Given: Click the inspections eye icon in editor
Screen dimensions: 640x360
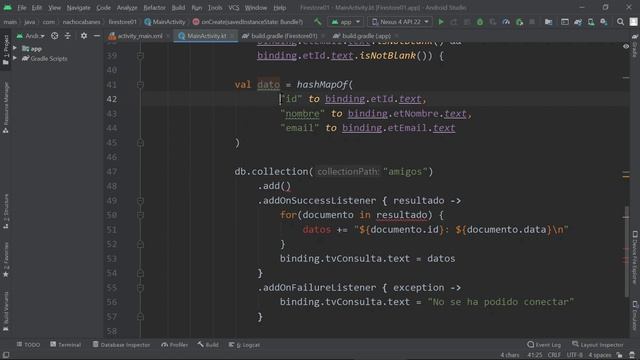Looking at the screenshot, I should point(626,46).
